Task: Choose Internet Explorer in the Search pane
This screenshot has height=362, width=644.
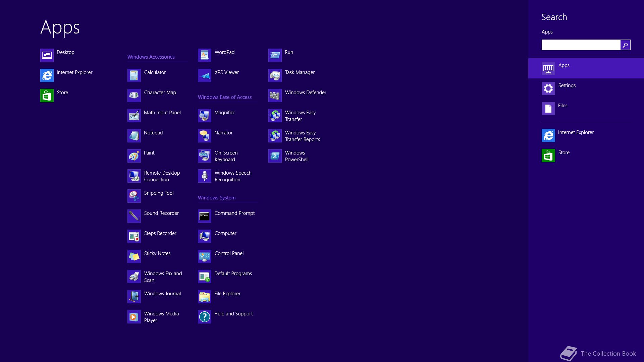Action: tap(586, 135)
